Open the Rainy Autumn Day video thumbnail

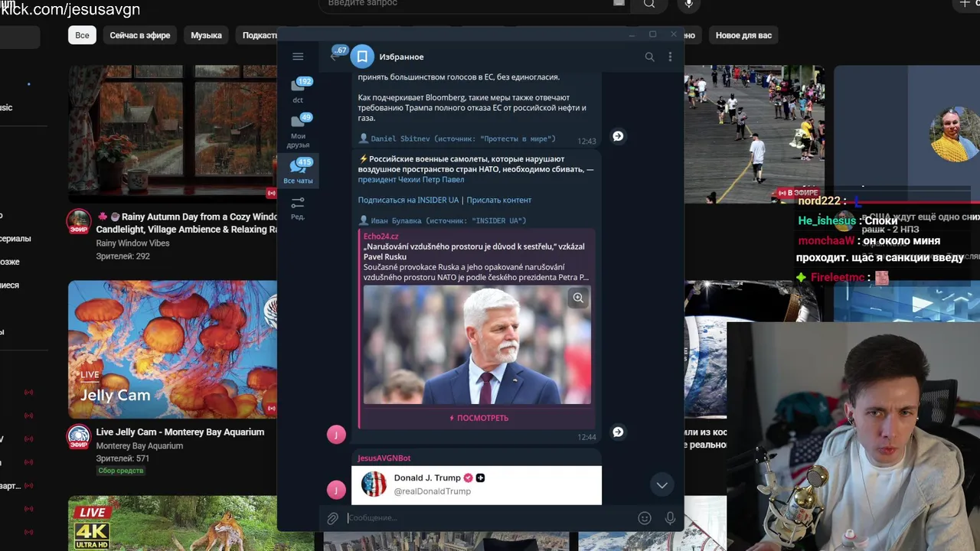click(x=173, y=132)
